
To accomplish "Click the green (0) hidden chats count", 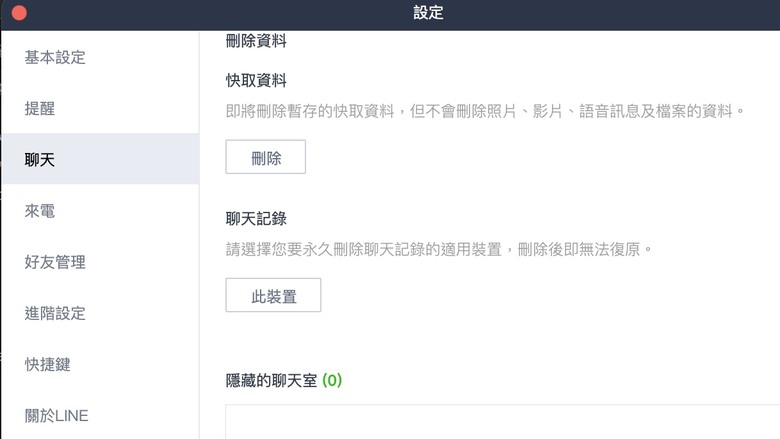I will click(332, 380).
